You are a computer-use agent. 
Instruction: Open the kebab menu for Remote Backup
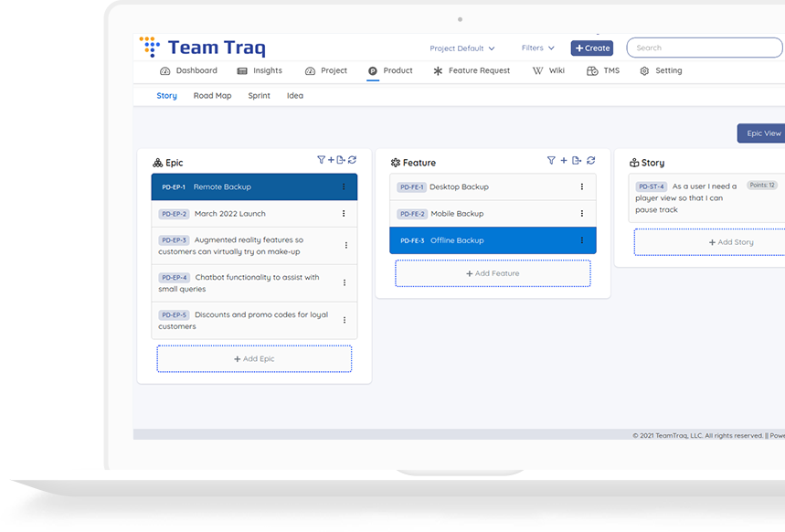pos(344,186)
